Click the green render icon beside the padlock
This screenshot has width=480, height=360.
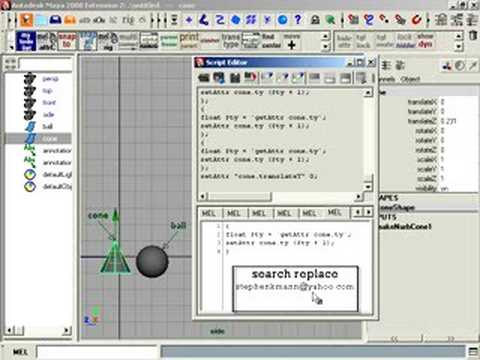point(331,20)
